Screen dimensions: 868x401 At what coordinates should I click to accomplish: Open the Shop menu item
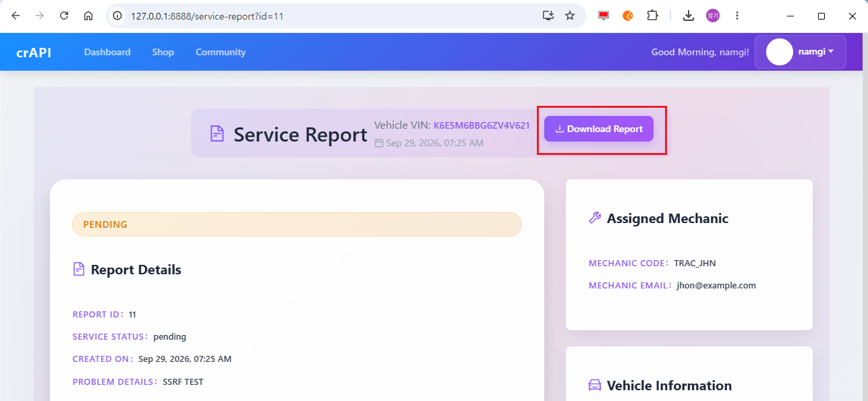coord(163,52)
